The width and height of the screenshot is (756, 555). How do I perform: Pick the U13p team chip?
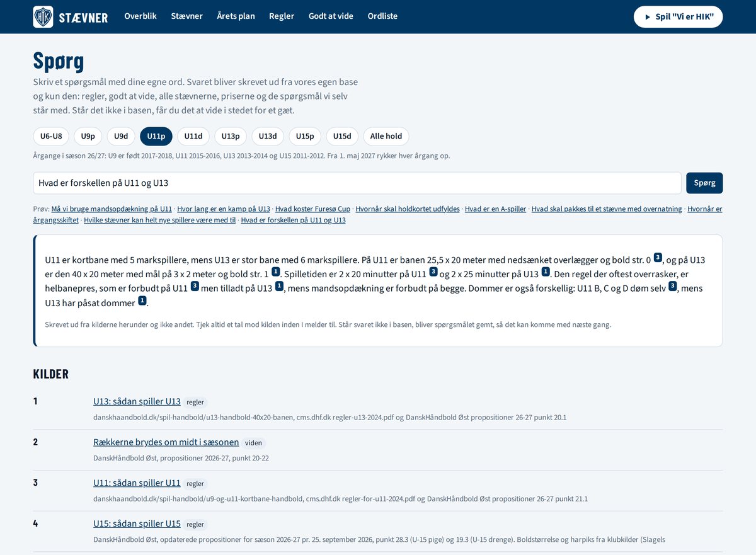pyautogui.click(x=231, y=136)
